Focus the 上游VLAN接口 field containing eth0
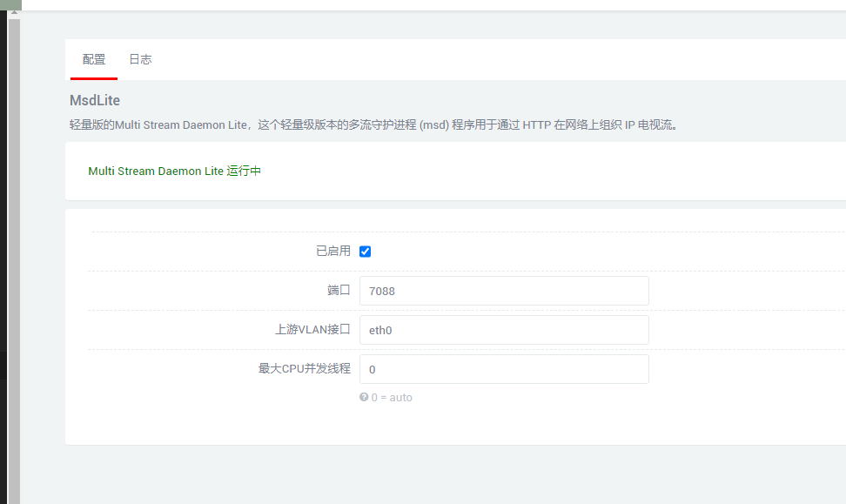 click(504, 329)
